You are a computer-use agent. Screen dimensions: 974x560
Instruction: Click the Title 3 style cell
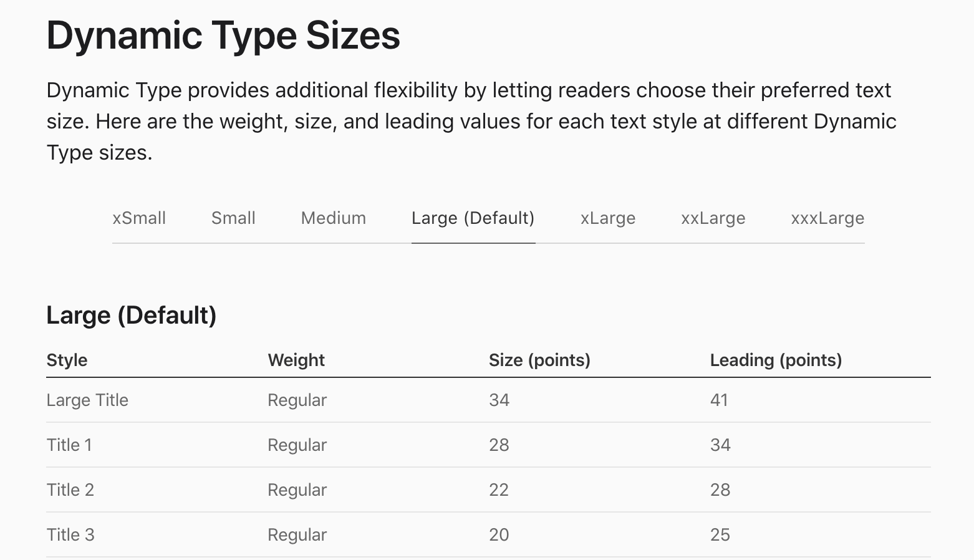(x=70, y=535)
